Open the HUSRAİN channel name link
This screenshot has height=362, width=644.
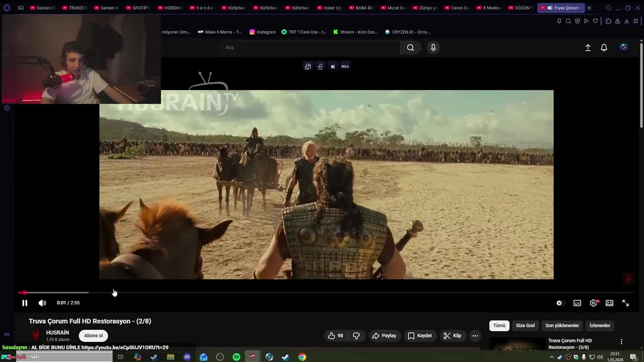click(x=57, y=333)
